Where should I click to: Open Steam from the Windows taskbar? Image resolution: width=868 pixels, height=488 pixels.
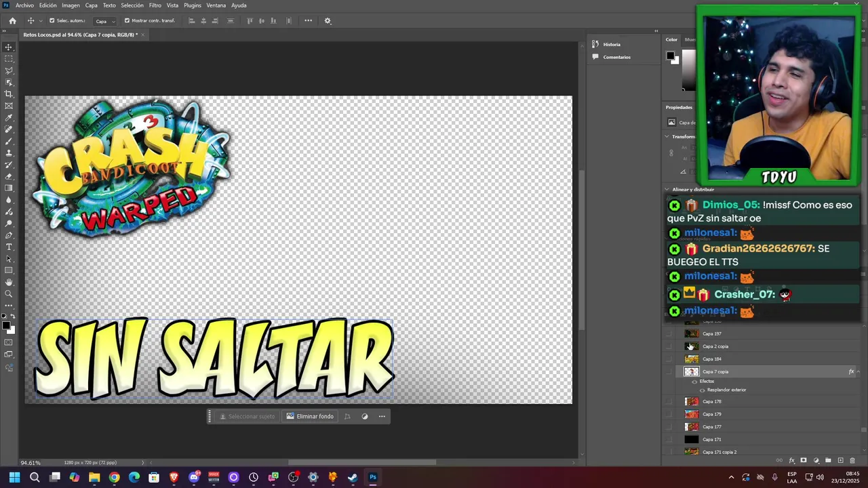click(353, 477)
